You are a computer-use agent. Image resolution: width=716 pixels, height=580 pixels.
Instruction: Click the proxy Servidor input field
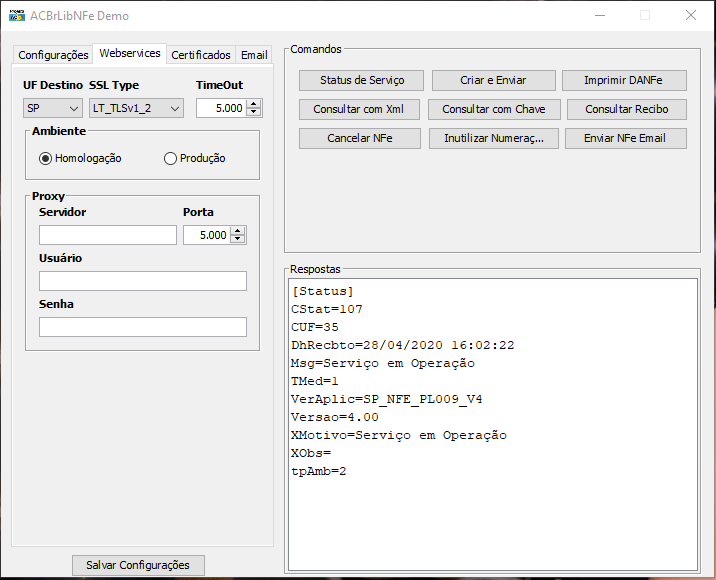coord(108,235)
